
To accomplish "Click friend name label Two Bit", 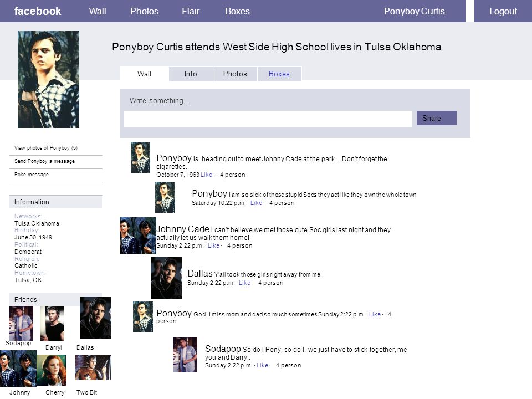I will click(x=86, y=392).
